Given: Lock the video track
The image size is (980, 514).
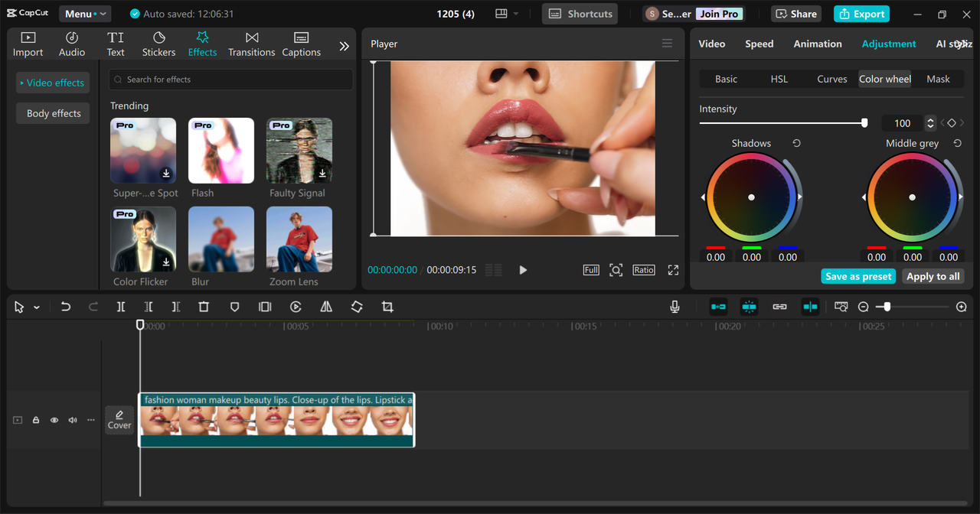Looking at the screenshot, I should point(36,420).
